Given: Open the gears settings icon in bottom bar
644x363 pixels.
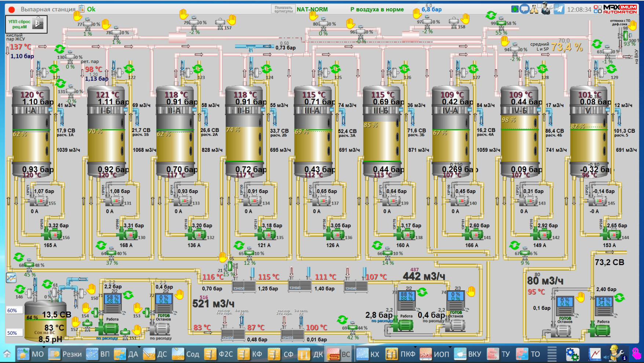Looking at the screenshot, I should click(572, 354).
